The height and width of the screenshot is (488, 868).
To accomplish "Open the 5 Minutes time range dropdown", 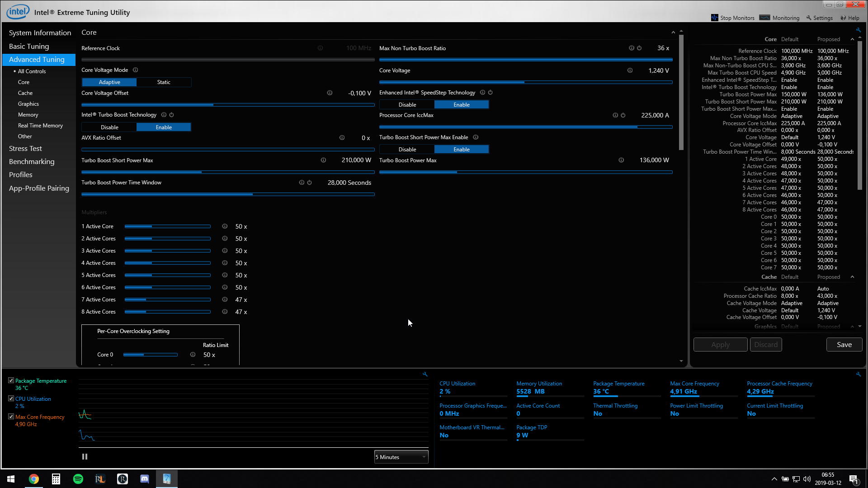I will tap(401, 457).
